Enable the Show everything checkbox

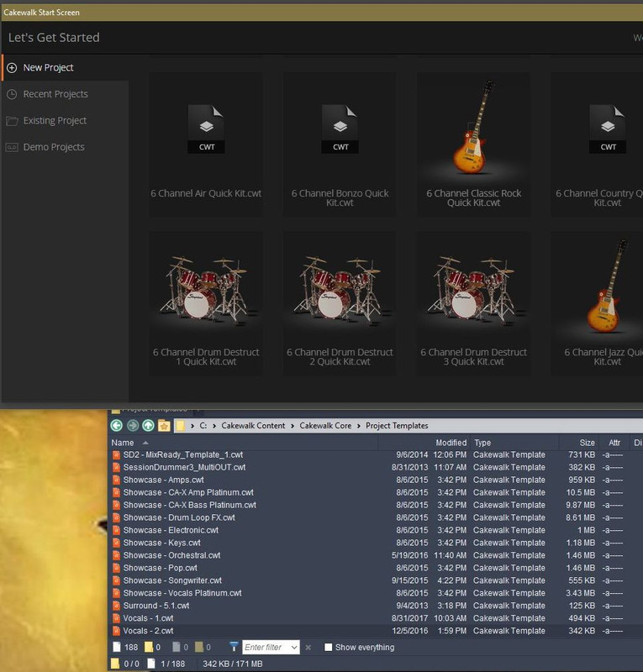[x=328, y=647]
